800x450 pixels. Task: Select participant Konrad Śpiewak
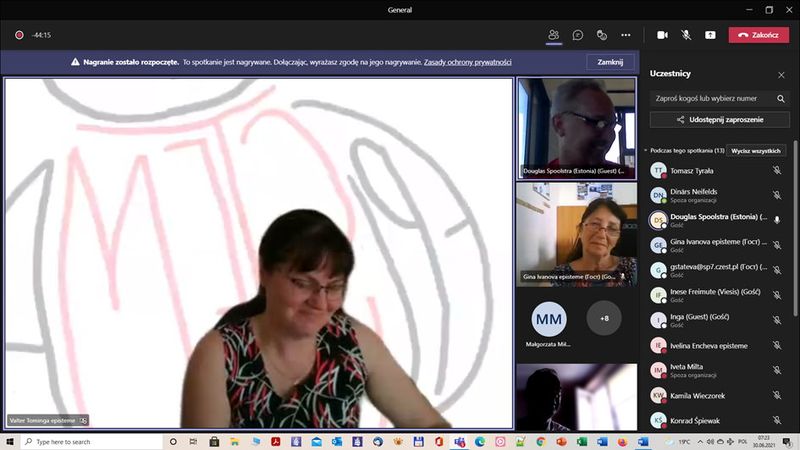(x=715, y=420)
